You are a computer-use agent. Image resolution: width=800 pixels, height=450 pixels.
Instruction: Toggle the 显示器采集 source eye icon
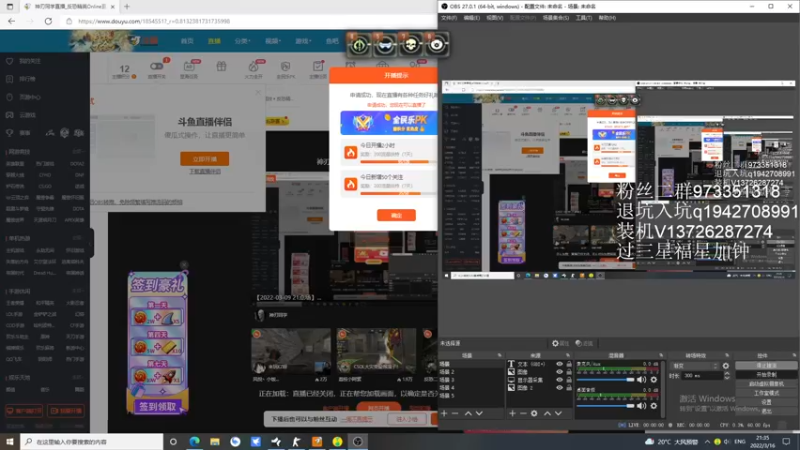560,380
